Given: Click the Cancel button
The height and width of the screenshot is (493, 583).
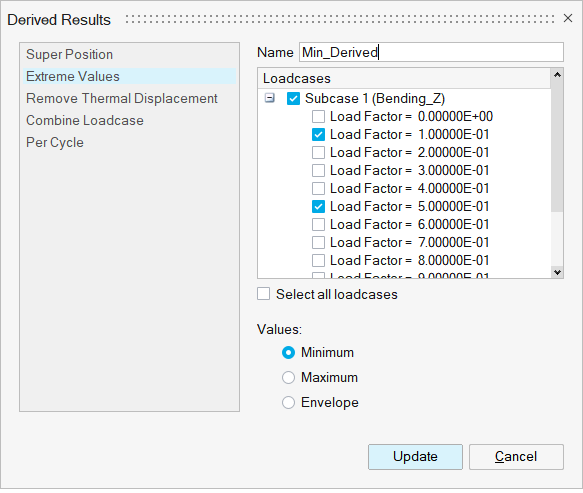Looking at the screenshot, I should 516,456.
